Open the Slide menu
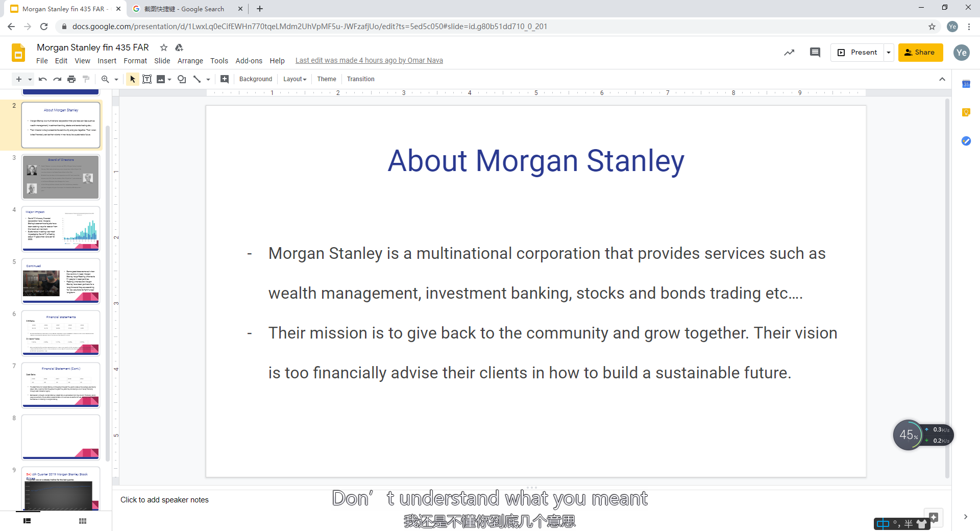 tap(162, 61)
